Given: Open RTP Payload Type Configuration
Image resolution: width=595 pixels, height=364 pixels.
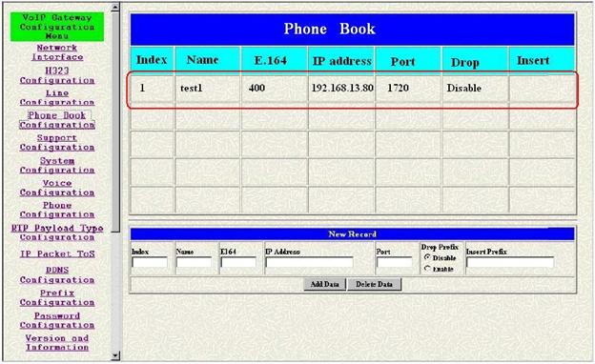Looking at the screenshot, I should [57, 233].
